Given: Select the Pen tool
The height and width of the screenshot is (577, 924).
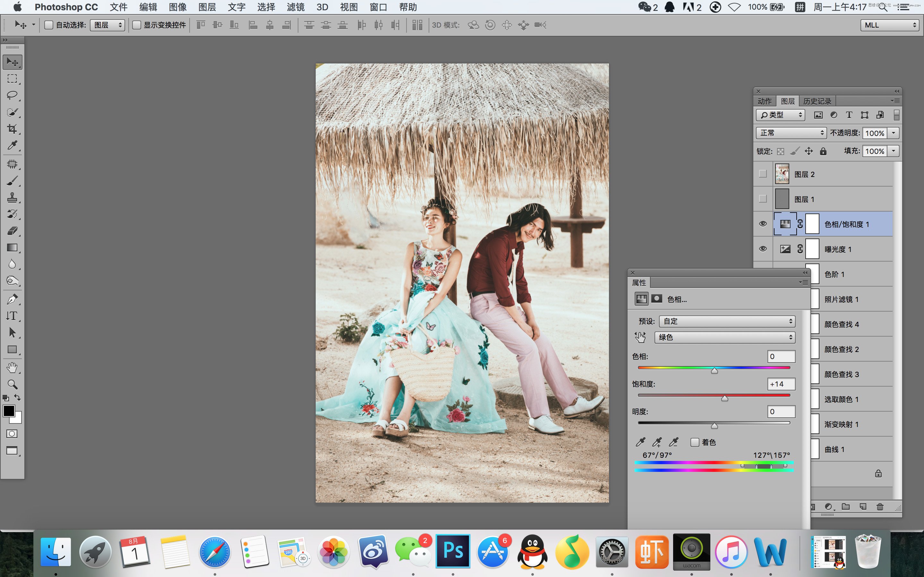Looking at the screenshot, I should click(x=12, y=300).
